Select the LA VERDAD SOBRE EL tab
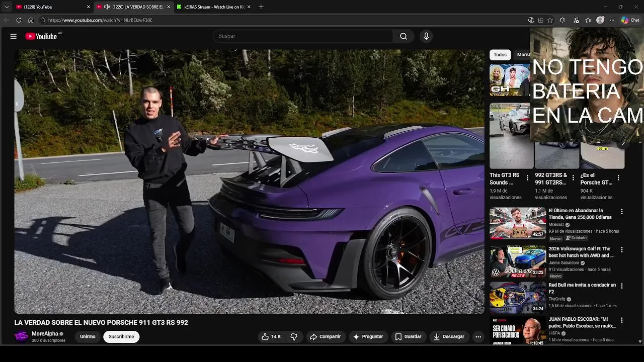 click(133, 7)
